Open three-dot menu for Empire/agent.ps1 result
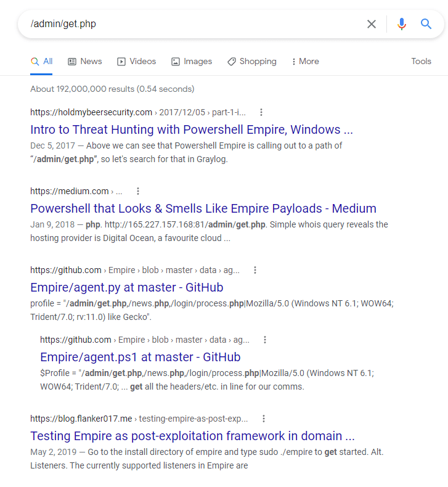The height and width of the screenshot is (487, 448). (265, 340)
